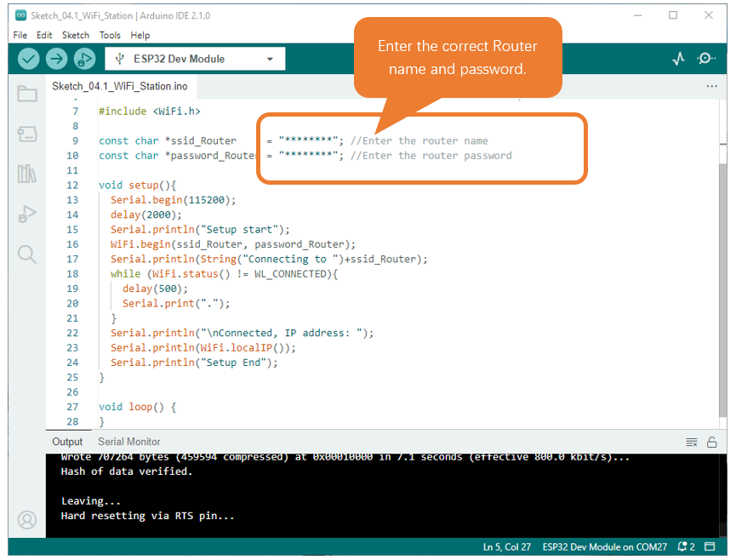Screen dimensions: 736x560
Task: Open the Boards Manager panel
Action: pos(27,134)
